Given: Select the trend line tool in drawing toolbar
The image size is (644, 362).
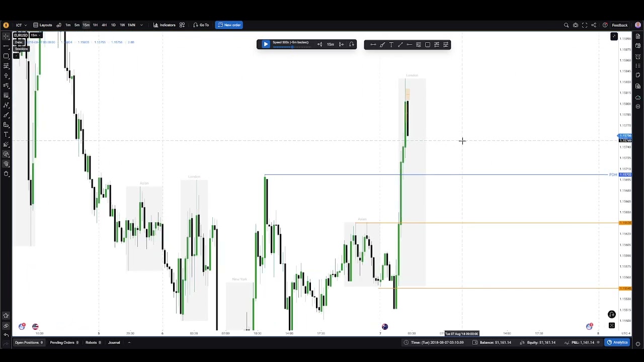Looking at the screenshot, I should (400, 45).
